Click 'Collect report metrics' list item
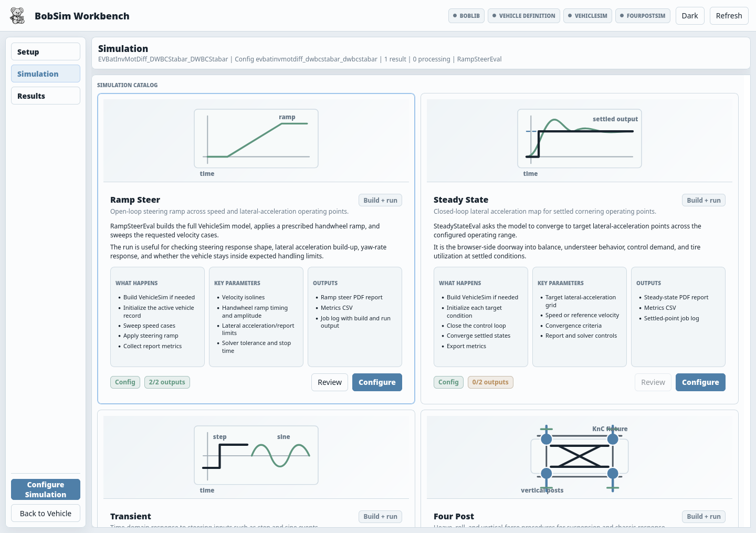This screenshot has height=533, width=756. pos(152,346)
